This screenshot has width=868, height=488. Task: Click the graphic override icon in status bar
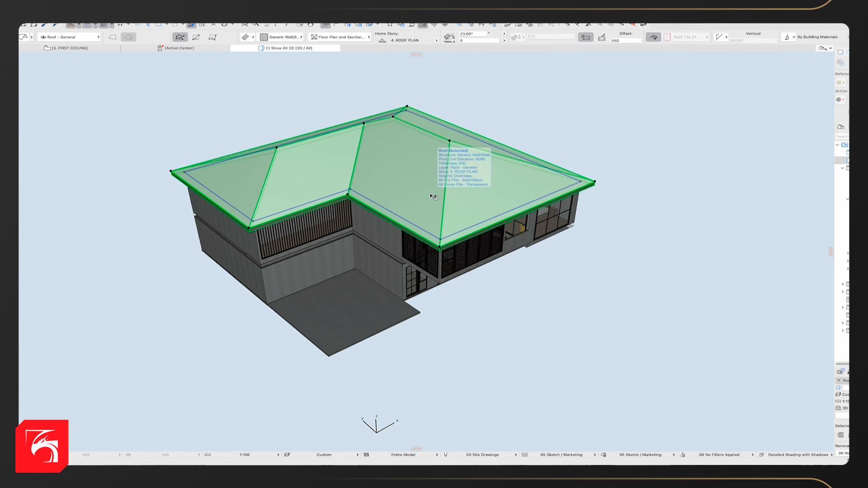604,455
